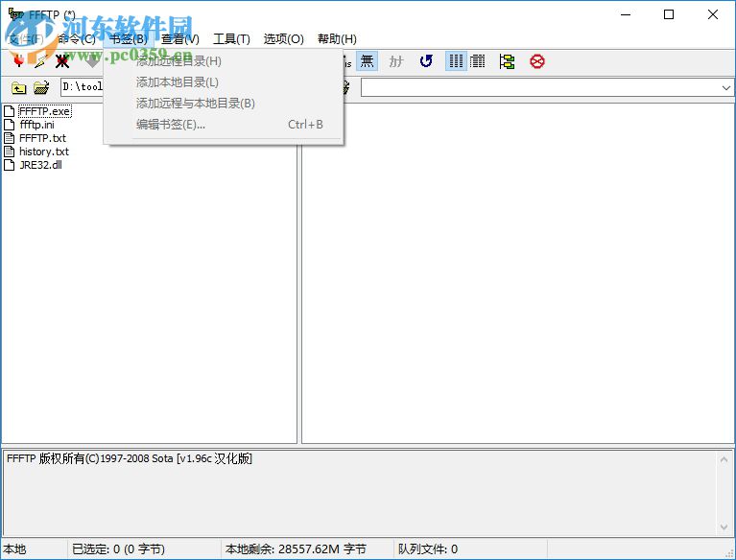Viewport: 736px width, 560px height.
Task: Select the file FFFTP.txt
Action: coord(43,138)
